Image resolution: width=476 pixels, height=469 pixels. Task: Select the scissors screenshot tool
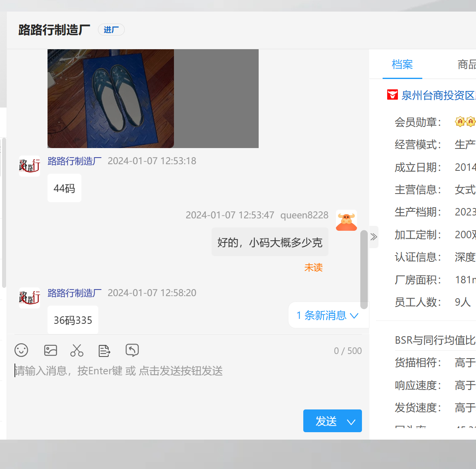point(77,350)
